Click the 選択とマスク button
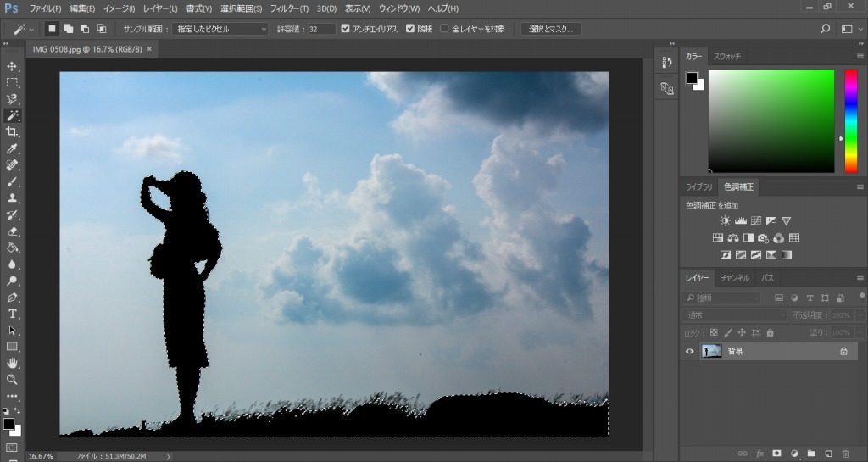This screenshot has height=462, width=868. point(551,29)
